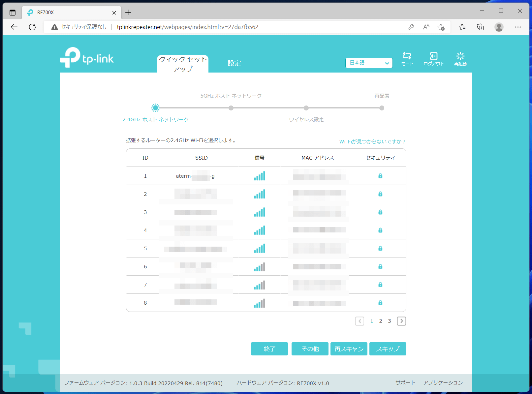This screenshot has width=532, height=394.
Task: Open the Favorites list icon
Action: coord(462,27)
